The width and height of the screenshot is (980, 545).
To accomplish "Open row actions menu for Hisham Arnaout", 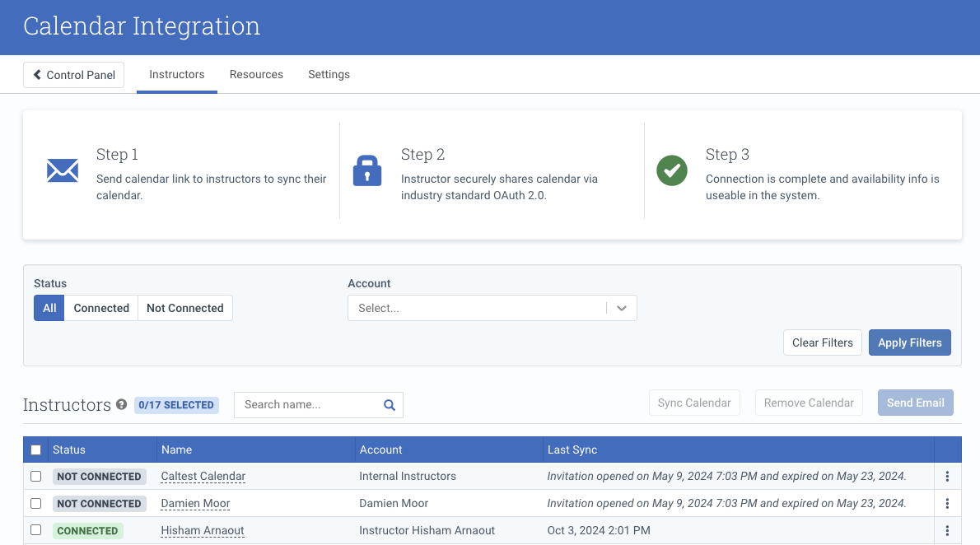I will coord(948,531).
